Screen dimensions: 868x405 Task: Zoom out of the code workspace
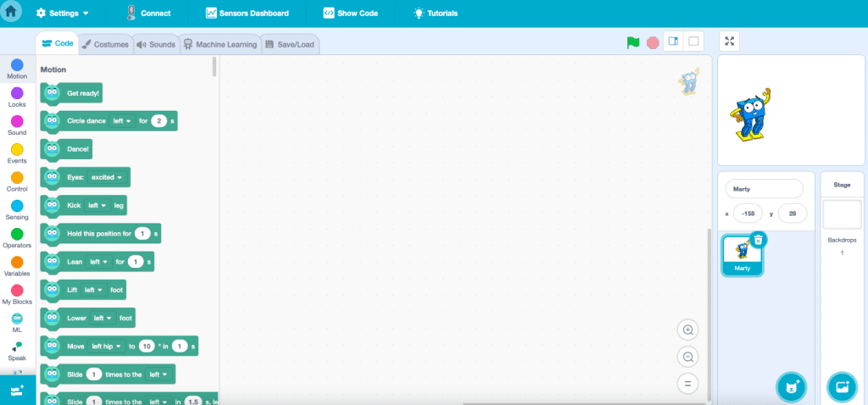(x=688, y=357)
